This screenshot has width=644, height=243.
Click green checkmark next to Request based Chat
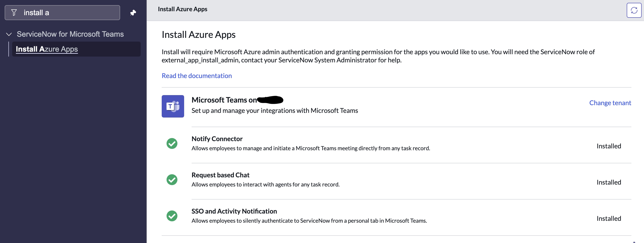coord(172,180)
